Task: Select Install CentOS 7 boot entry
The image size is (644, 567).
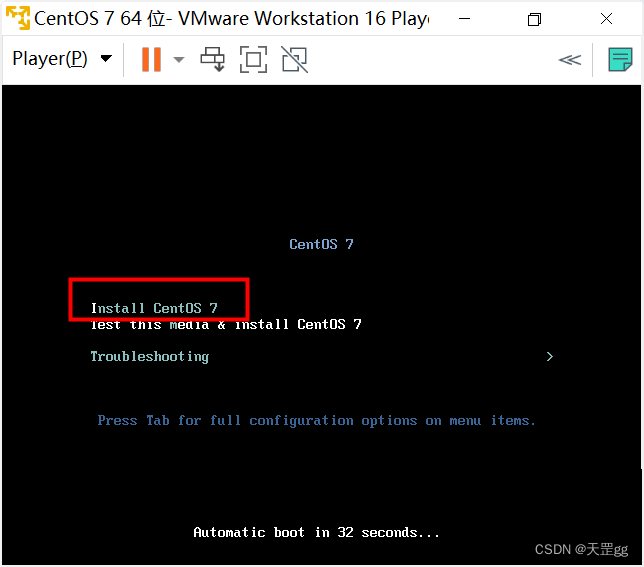Action: pos(154,308)
